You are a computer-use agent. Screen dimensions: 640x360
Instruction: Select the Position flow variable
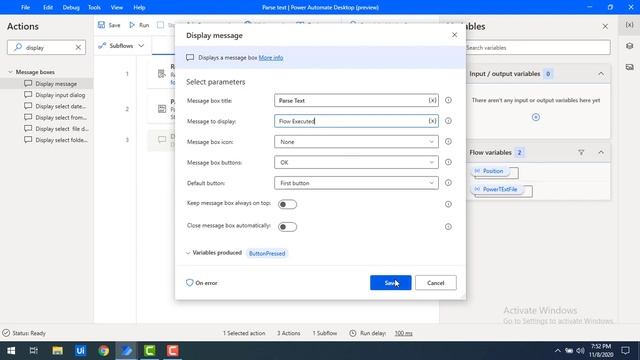coord(490,171)
